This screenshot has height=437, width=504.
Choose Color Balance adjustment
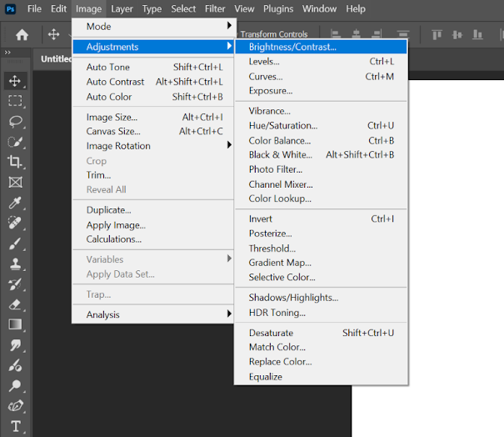click(321, 140)
